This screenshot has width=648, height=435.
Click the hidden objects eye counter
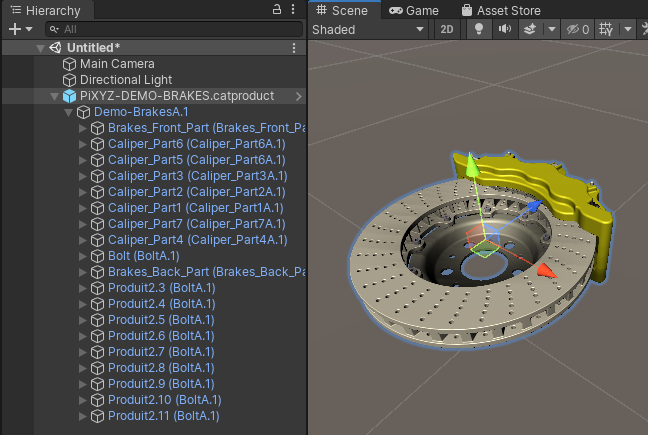pos(578,29)
